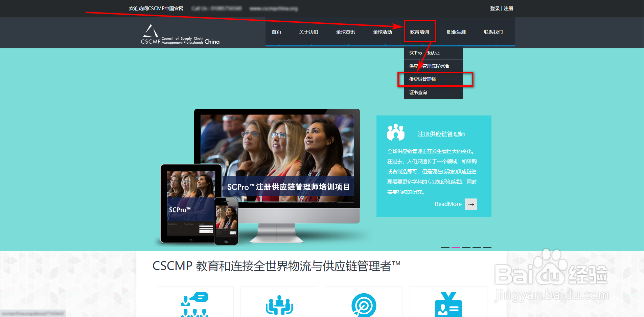Go to the second carousel slide indicator
644x317 pixels.
[456, 247]
